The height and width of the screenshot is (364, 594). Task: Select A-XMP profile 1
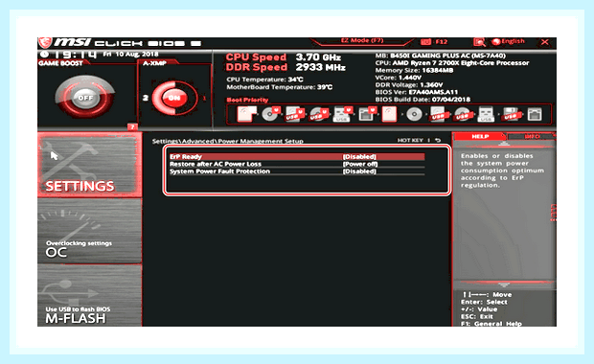[x=205, y=98]
